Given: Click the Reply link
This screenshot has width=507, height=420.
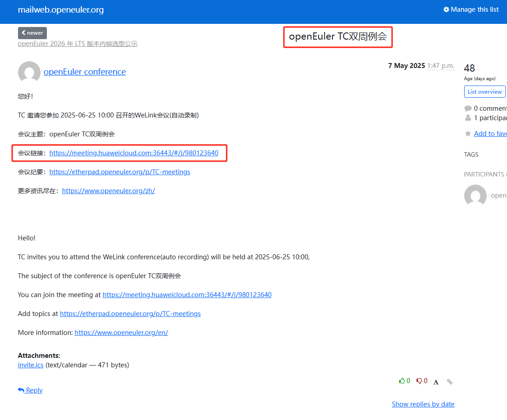Looking at the screenshot, I should click(30, 390).
